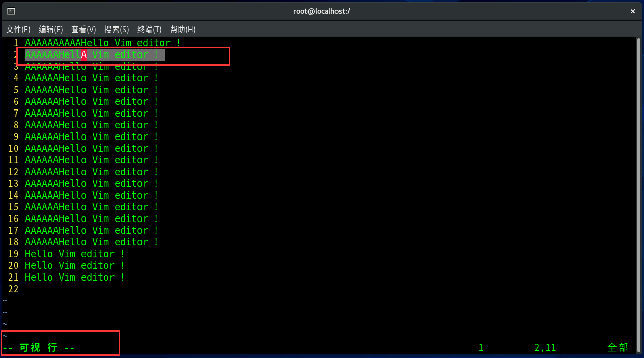Open the 查看(V) menu
This screenshot has width=644, height=358.
coord(83,30)
